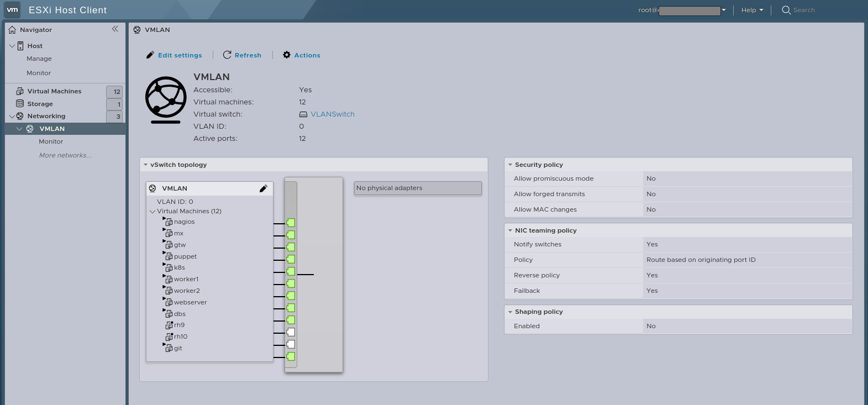The image size is (868, 405).
Task: Click the Storage icon in Navigator
Action: coord(20,104)
